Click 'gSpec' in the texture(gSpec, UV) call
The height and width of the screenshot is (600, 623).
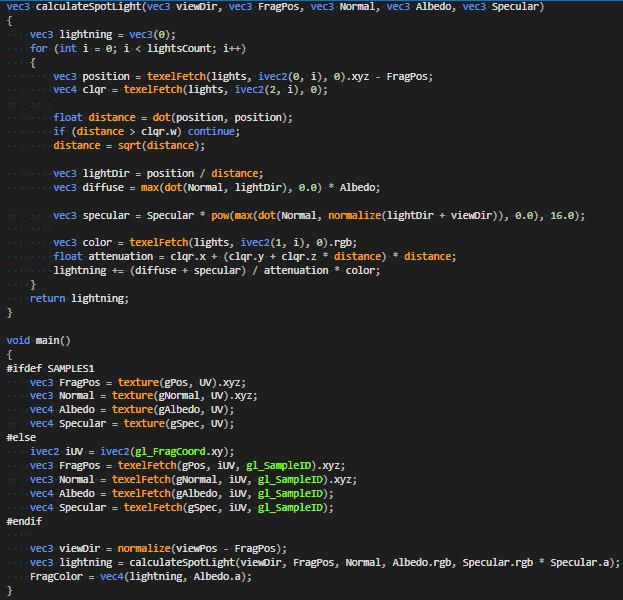click(185, 424)
